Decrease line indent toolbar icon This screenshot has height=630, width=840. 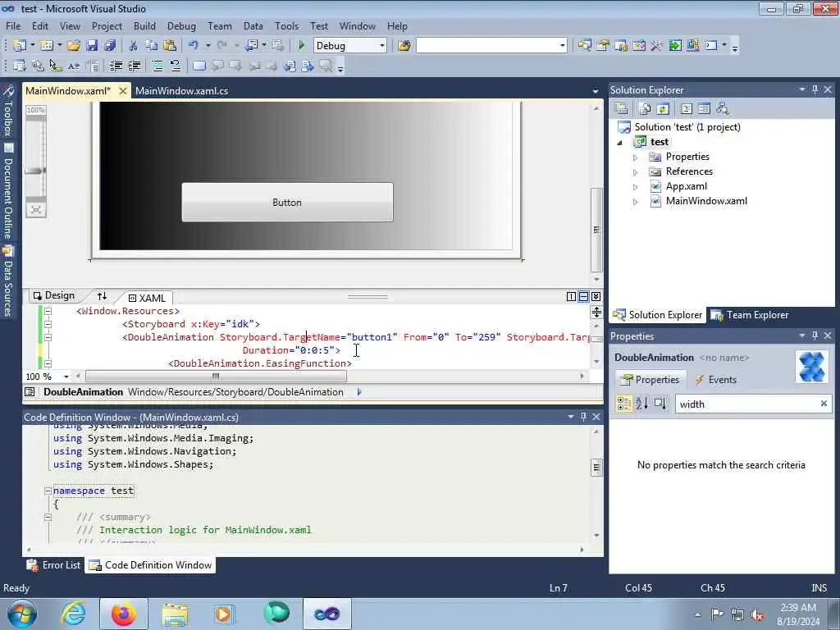click(x=116, y=66)
